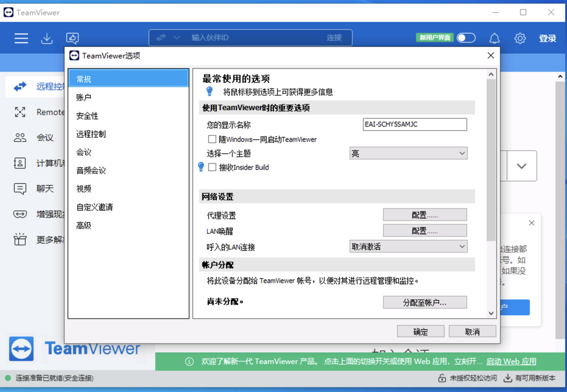Click the 新用户界面 green badge
This screenshot has height=392, width=567.
point(435,38)
